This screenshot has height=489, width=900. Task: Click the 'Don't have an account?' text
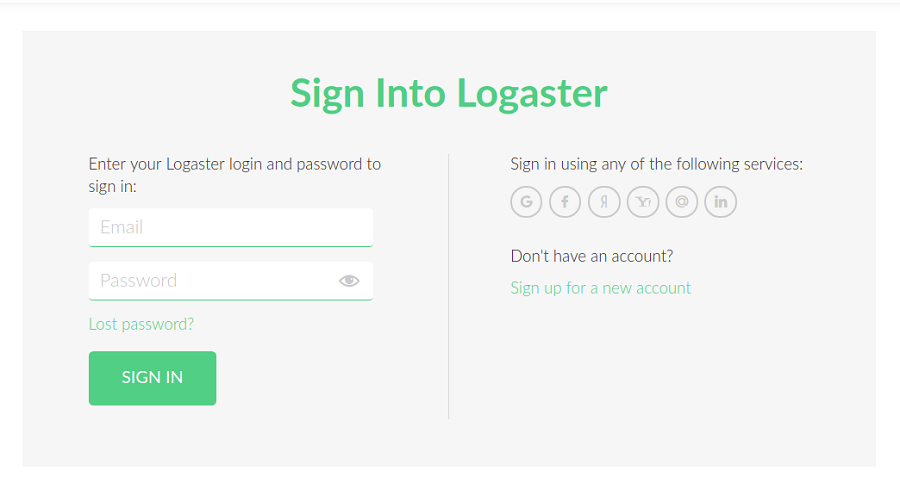[x=591, y=256]
